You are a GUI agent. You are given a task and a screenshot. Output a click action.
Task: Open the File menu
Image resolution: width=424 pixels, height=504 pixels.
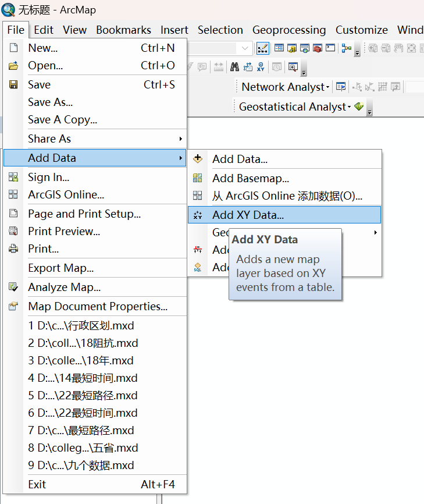[x=16, y=30]
